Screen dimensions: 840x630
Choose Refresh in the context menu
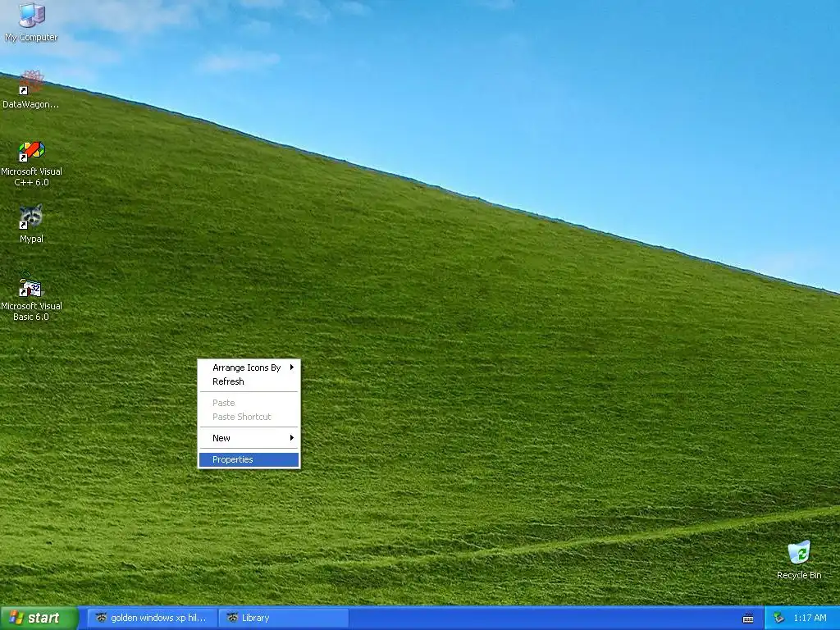click(x=249, y=381)
